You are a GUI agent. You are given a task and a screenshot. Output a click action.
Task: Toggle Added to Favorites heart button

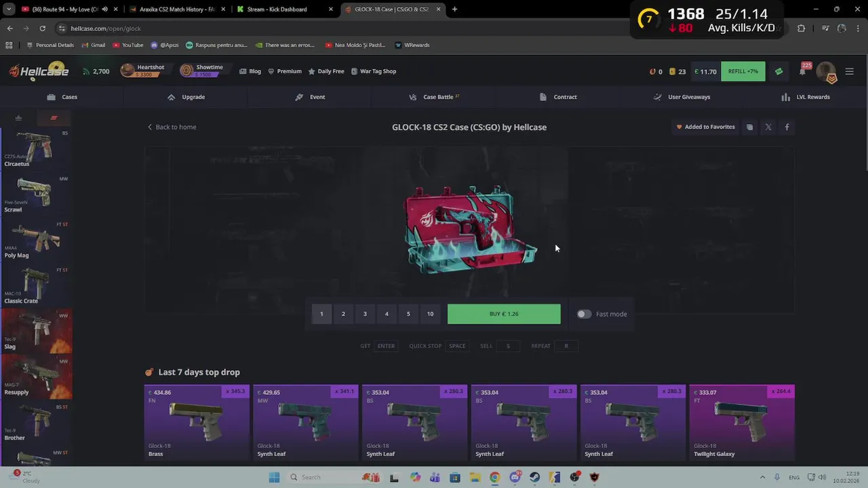[705, 127]
